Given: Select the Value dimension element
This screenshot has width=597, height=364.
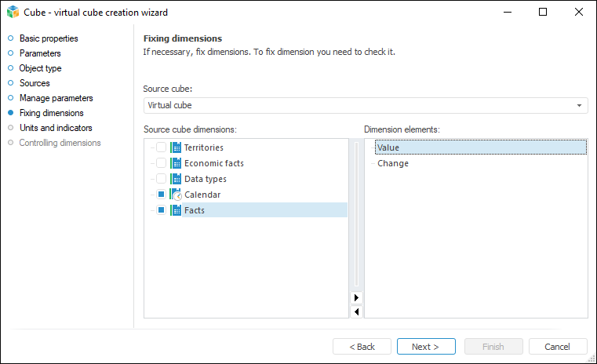Looking at the screenshot, I should point(388,147).
